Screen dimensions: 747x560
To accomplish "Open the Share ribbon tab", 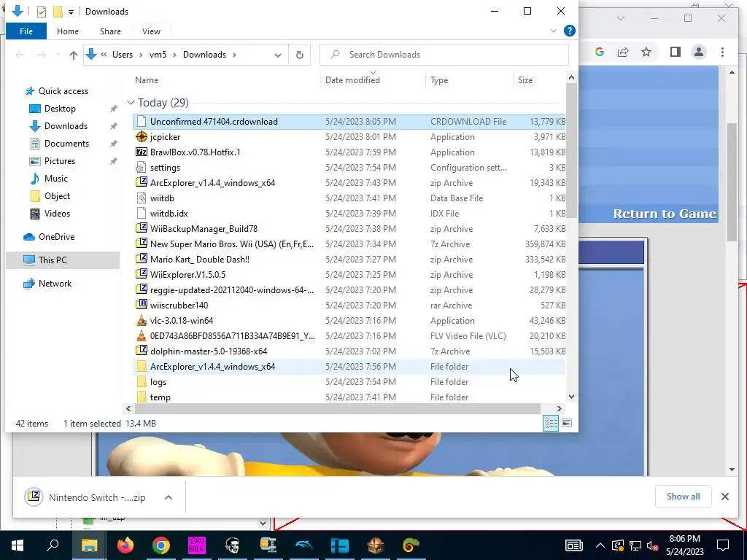I will click(x=110, y=31).
